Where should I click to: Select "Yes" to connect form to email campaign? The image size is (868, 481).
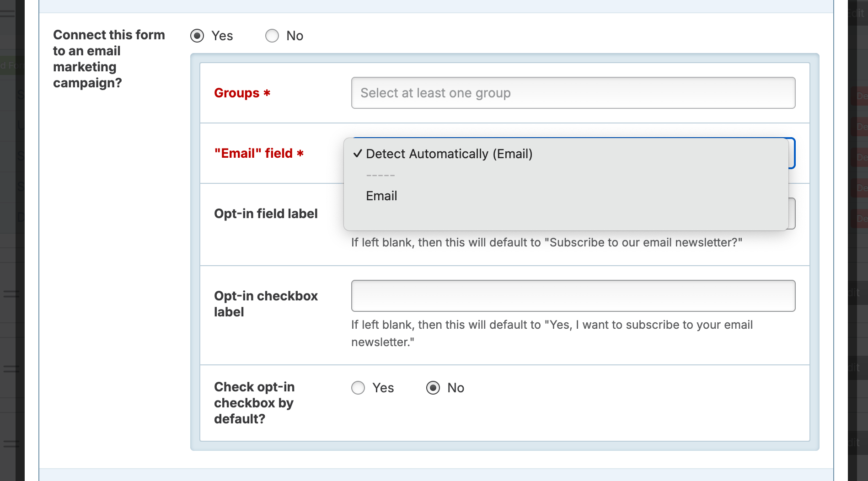[x=197, y=35]
